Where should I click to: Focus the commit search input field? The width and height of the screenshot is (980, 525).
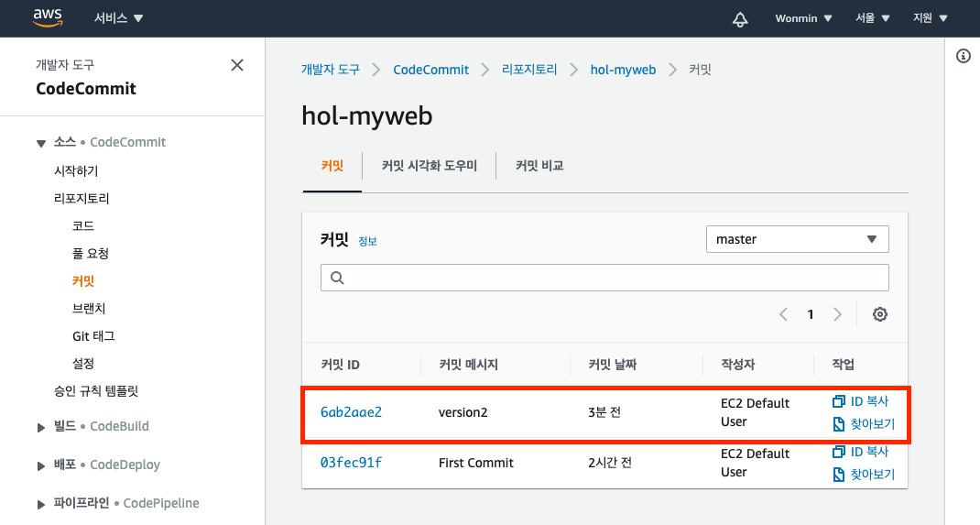pos(604,278)
